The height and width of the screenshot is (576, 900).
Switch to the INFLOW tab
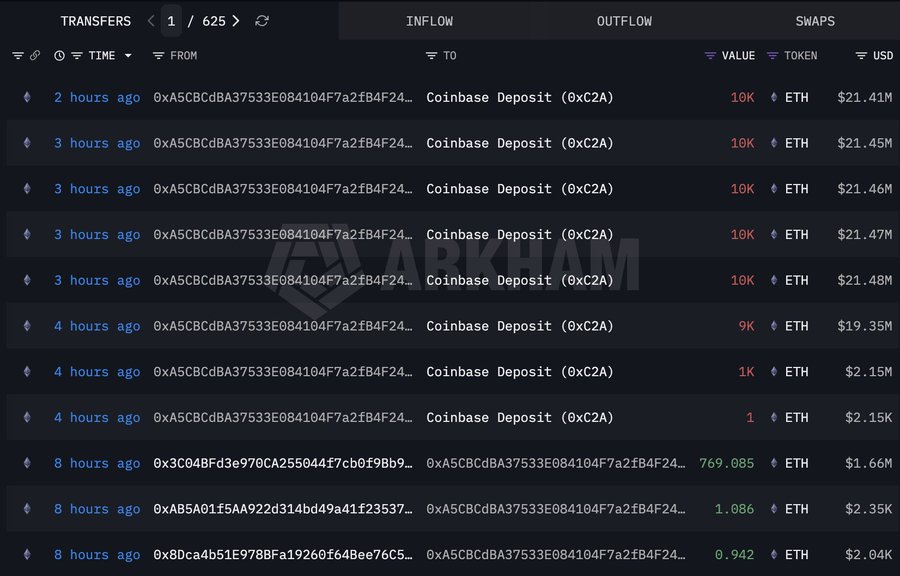pyautogui.click(x=429, y=21)
